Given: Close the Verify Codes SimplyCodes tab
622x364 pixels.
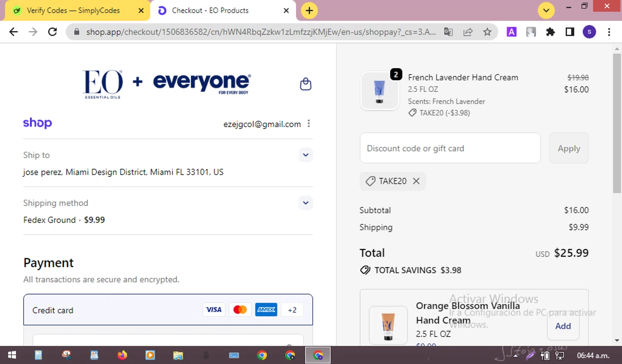Looking at the screenshot, I should point(141,10).
